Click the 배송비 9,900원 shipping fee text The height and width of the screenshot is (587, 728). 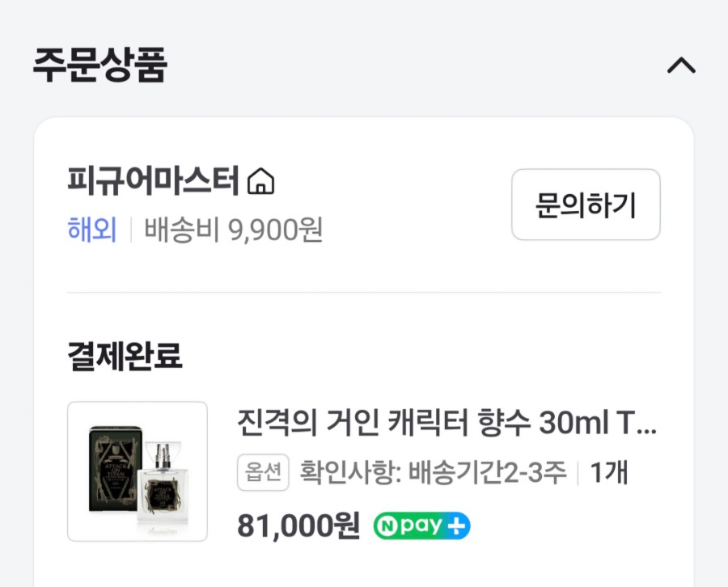coord(234,230)
